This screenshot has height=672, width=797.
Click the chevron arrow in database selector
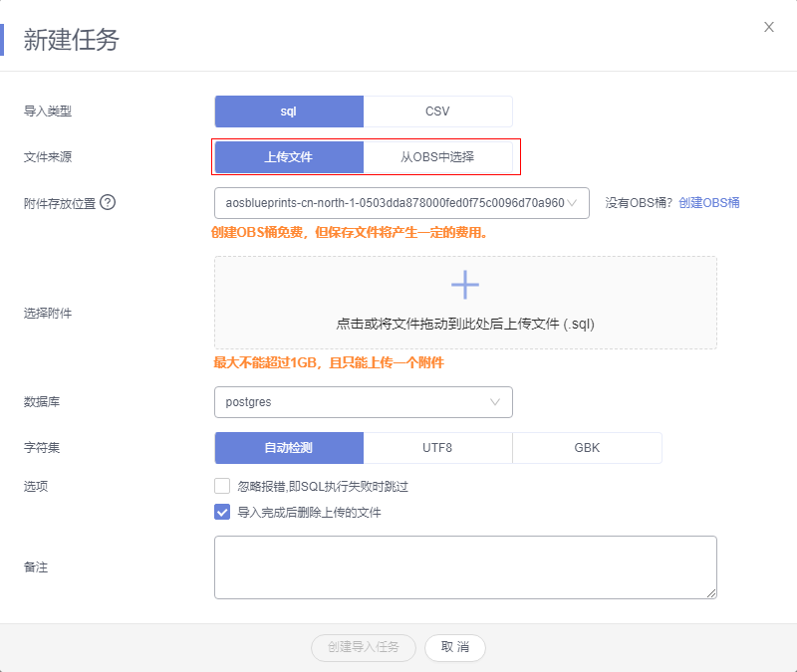(495, 402)
